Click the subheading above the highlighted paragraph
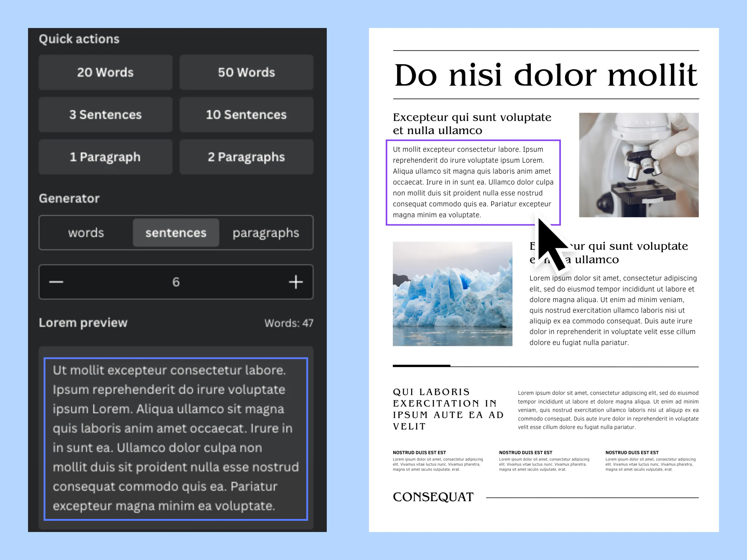Viewport: 747px width, 560px height. click(x=472, y=124)
